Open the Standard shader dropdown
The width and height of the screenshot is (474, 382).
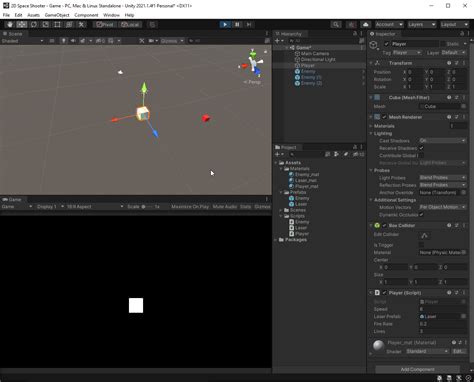pos(427,351)
